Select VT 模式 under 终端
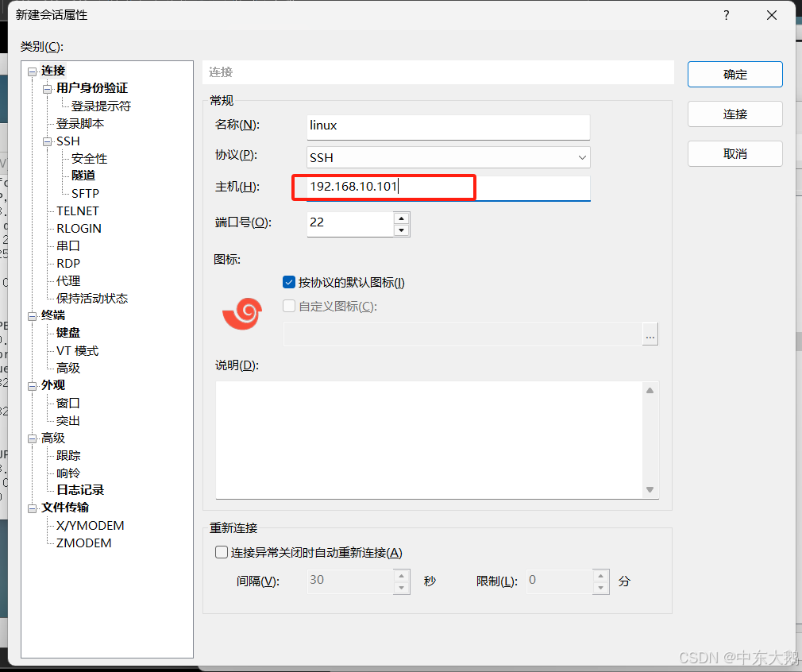 (78, 350)
